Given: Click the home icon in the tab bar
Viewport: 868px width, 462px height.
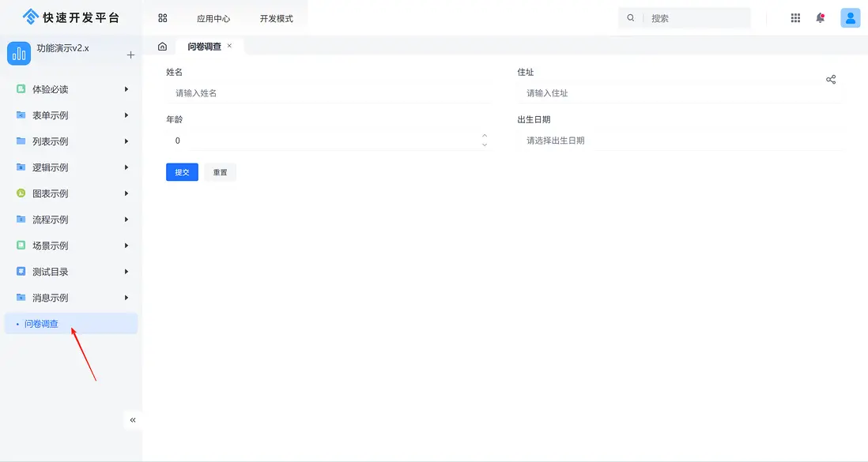Looking at the screenshot, I should click(161, 46).
